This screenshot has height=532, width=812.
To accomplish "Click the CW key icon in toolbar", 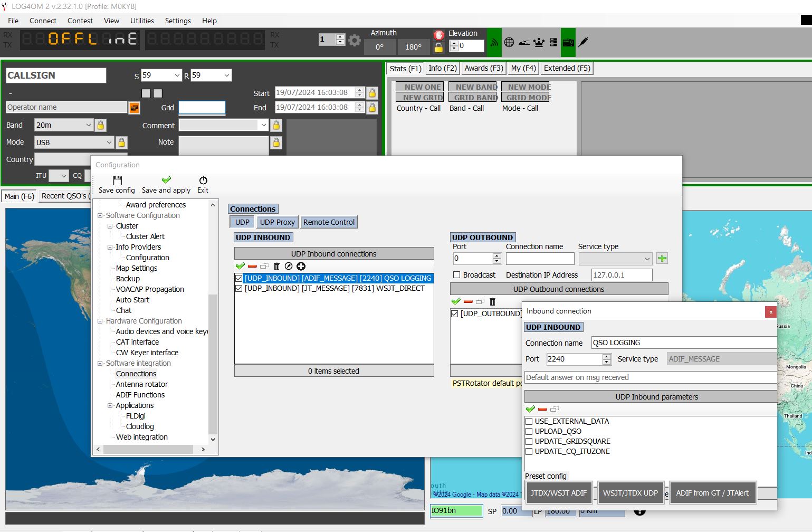I will [x=524, y=42].
